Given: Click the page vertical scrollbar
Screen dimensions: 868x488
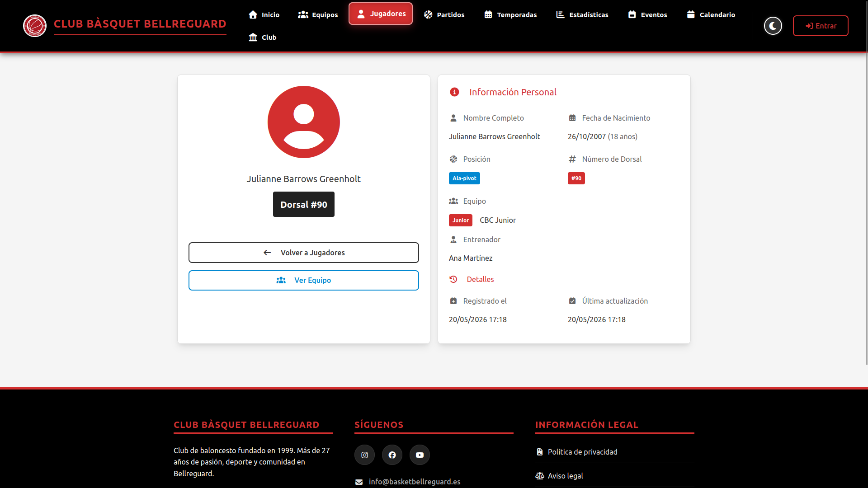Looking at the screenshot, I should pyautogui.click(x=866, y=183).
